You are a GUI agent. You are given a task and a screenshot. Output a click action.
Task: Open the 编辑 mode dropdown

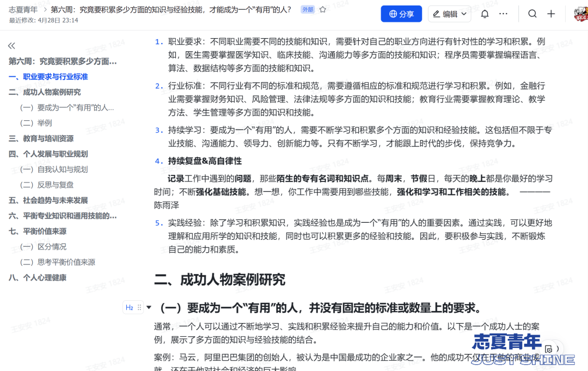[449, 14]
